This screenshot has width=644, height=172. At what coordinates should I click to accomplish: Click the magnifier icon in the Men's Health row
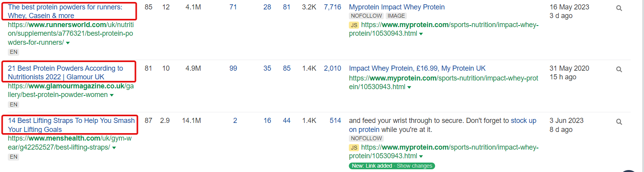pyautogui.click(x=619, y=122)
